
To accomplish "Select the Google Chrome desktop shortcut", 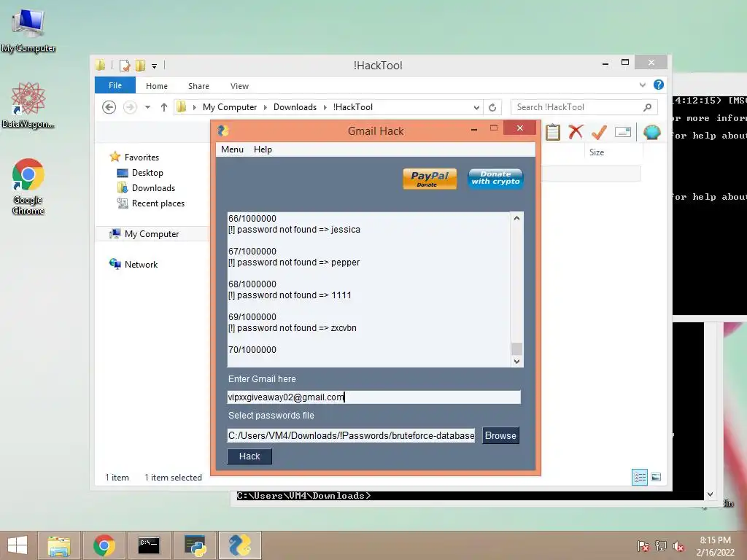I will point(28,186).
